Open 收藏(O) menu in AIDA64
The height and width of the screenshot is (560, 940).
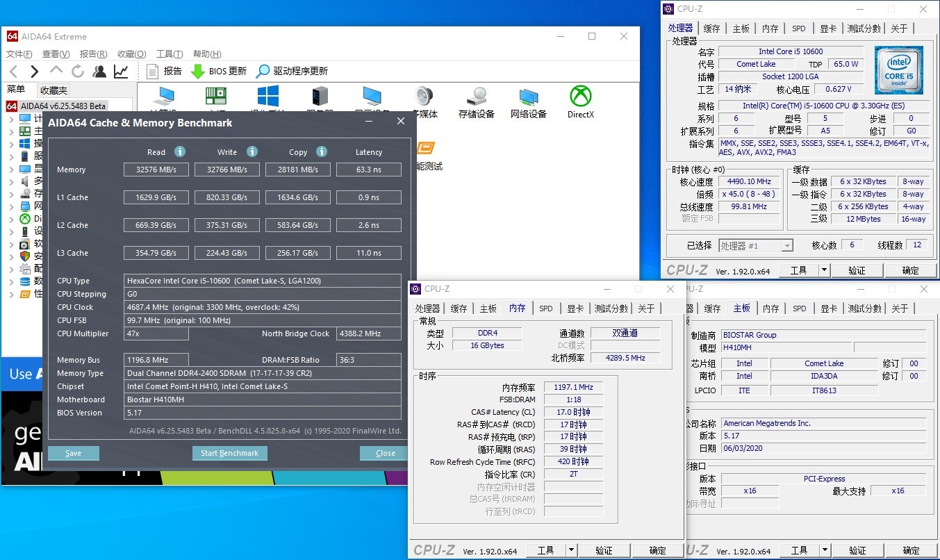click(131, 54)
